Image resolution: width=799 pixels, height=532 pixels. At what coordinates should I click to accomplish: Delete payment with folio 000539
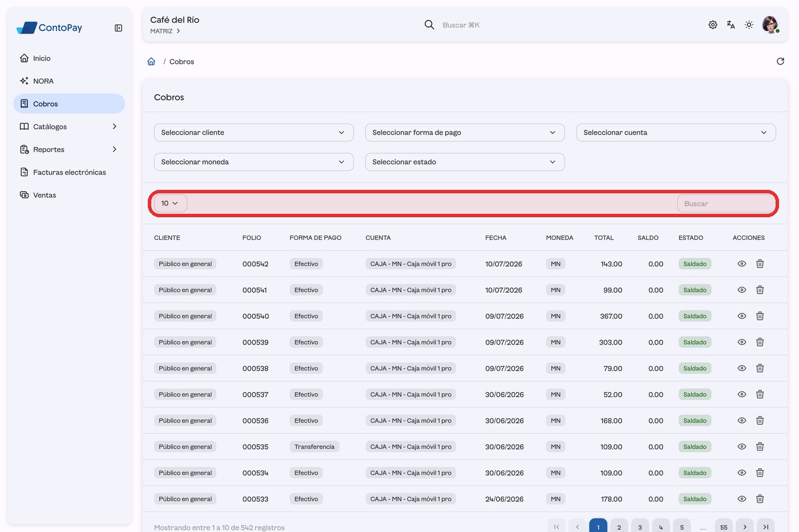click(x=760, y=343)
